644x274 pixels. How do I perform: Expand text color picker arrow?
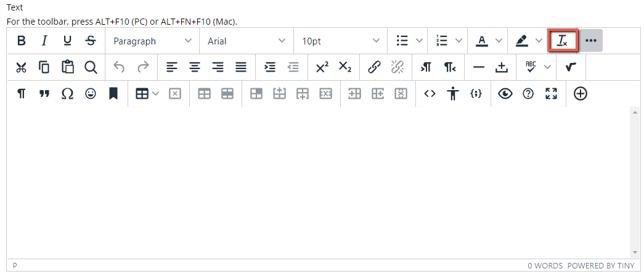point(499,41)
